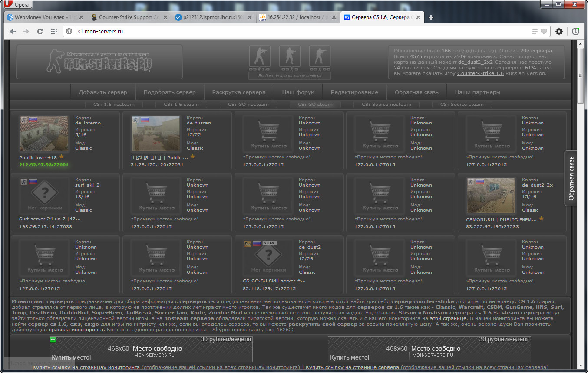Click the surf_ski_2 Нет картинки placeholder
Viewport: 588px width, 373px height.
point(44,196)
